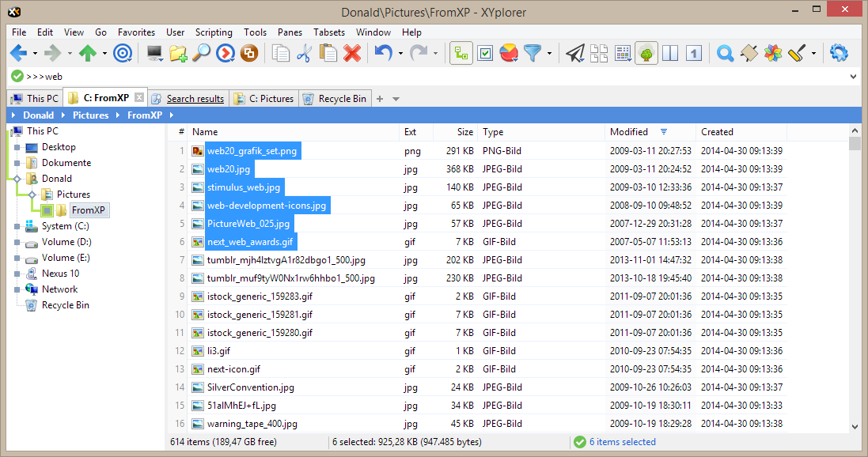Create a new folder from the toolbar
The width and height of the screenshot is (868, 457).
[177, 53]
